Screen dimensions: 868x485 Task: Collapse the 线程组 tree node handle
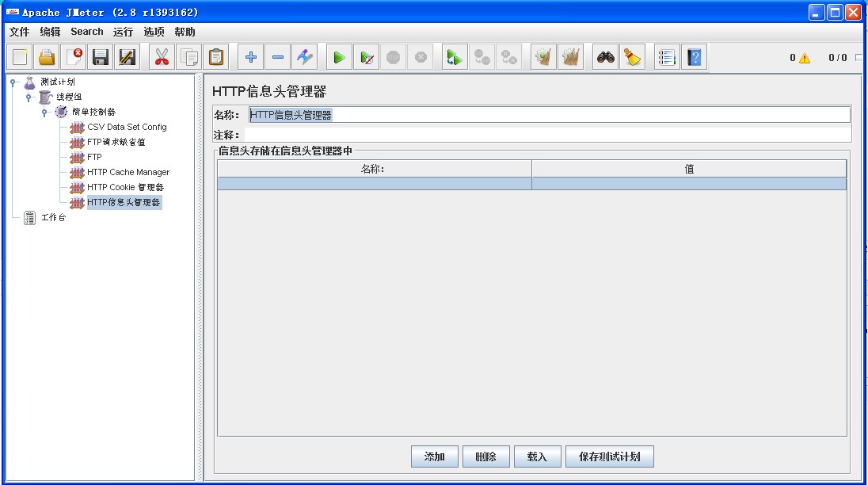(29, 97)
